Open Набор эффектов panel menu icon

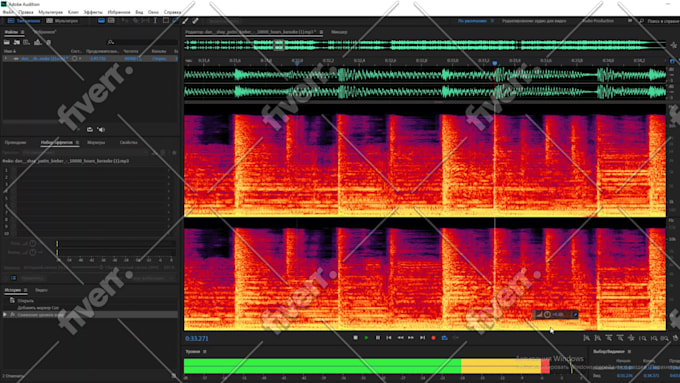pyautogui.click(x=77, y=142)
